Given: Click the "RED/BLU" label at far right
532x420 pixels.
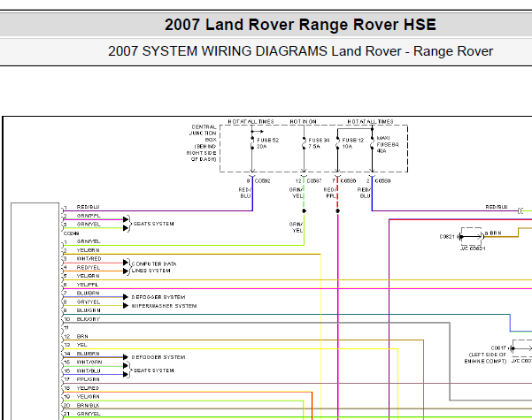Looking at the screenshot, I should pyautogui.click(x=497, y=207).
